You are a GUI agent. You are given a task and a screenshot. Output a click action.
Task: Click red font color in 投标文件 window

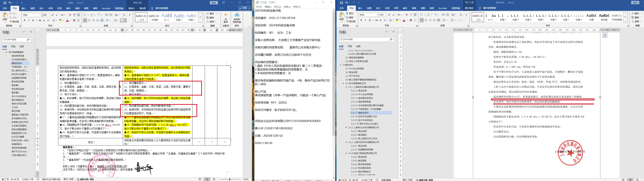click(x=404, y=21)
